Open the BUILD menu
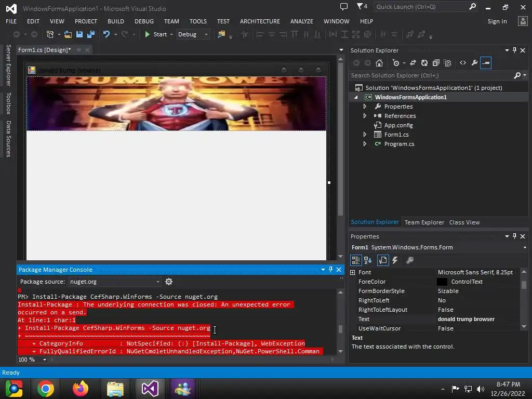Viewport: 532px width, 399px height. point(116,21)
